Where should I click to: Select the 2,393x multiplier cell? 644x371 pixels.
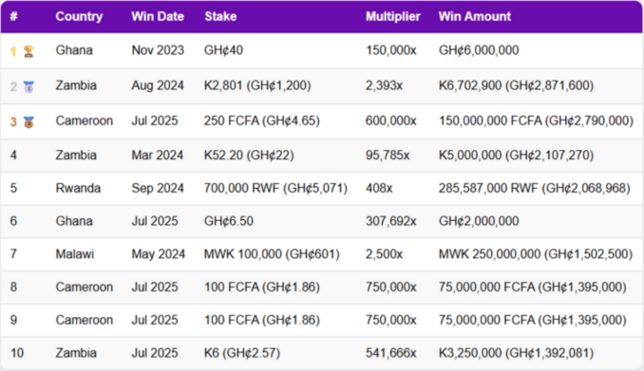point(384,85)
